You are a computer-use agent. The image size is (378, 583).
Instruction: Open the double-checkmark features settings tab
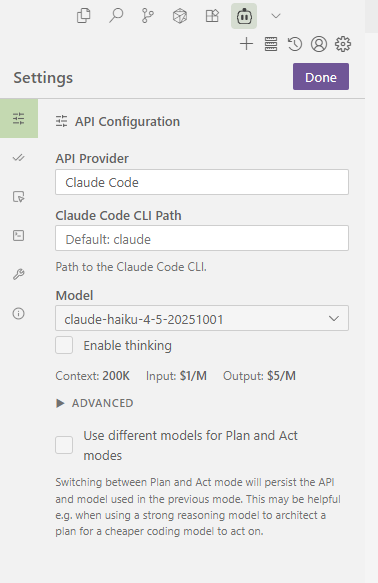click(x=19, y=158)
